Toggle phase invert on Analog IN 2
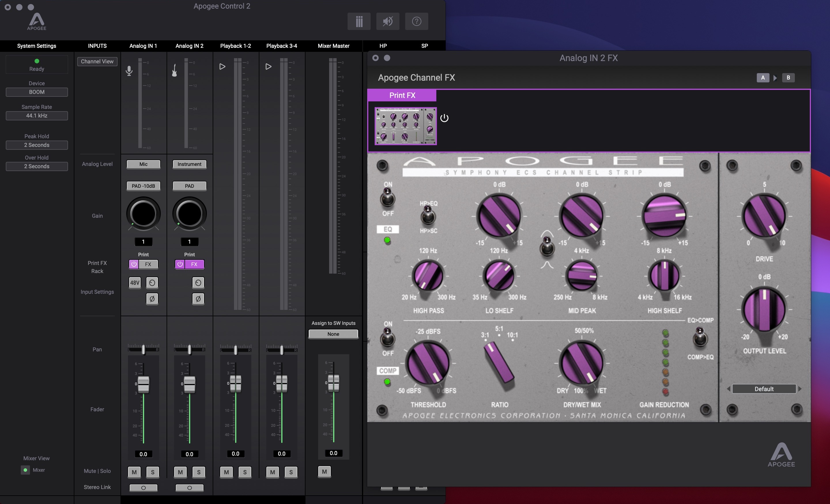This screenshot has height=504, width=830. click(198, 299)
